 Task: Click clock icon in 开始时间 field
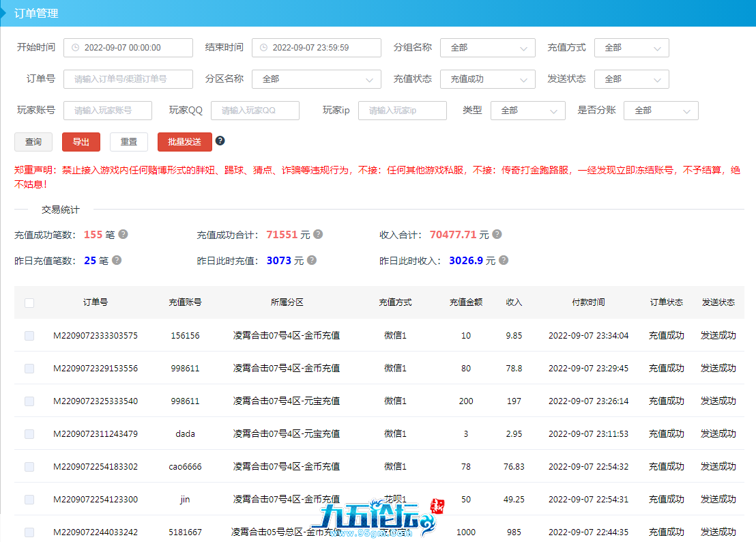[x=75, y=48]
